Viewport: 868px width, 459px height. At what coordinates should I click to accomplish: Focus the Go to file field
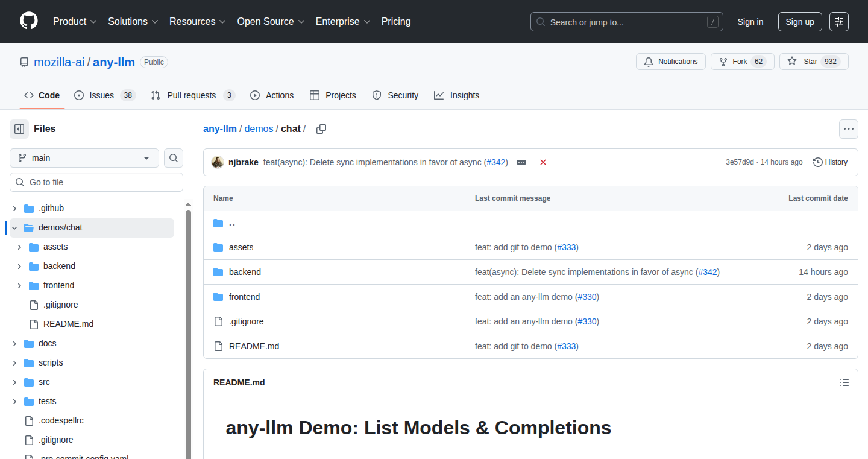[x=96, y=182]
